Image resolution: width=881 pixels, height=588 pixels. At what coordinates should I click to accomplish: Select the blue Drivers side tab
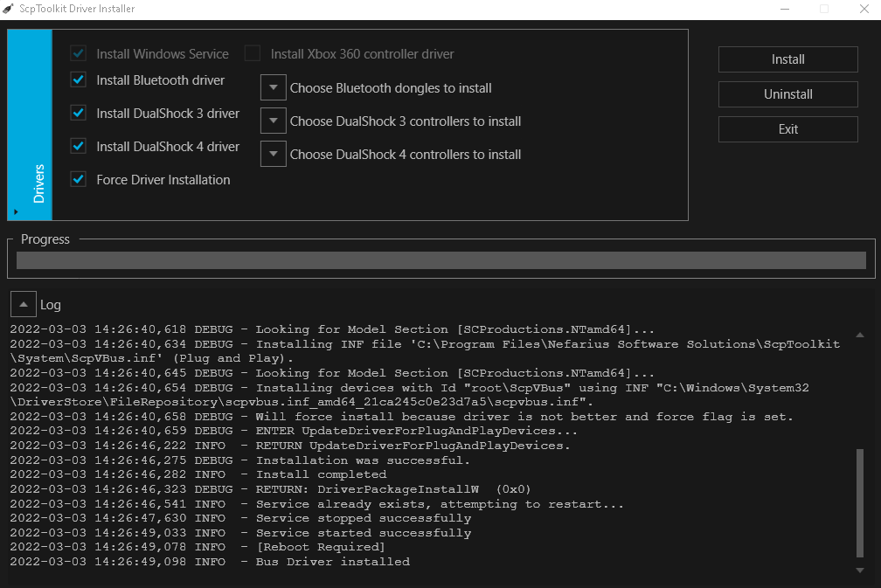pos(30,125)
